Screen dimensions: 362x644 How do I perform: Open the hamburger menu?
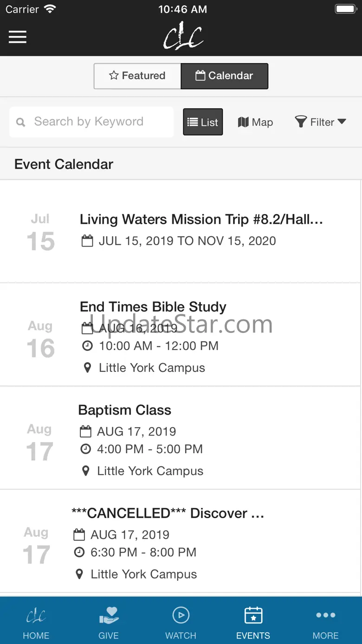tap(18, 37)
